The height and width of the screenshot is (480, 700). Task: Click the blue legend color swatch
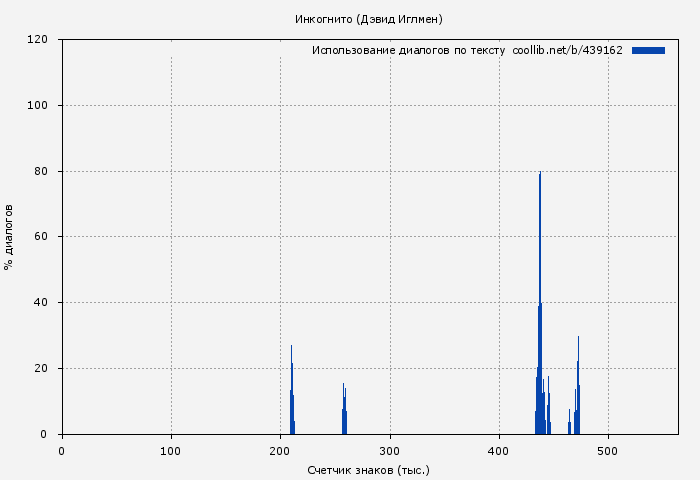point(648,50)
